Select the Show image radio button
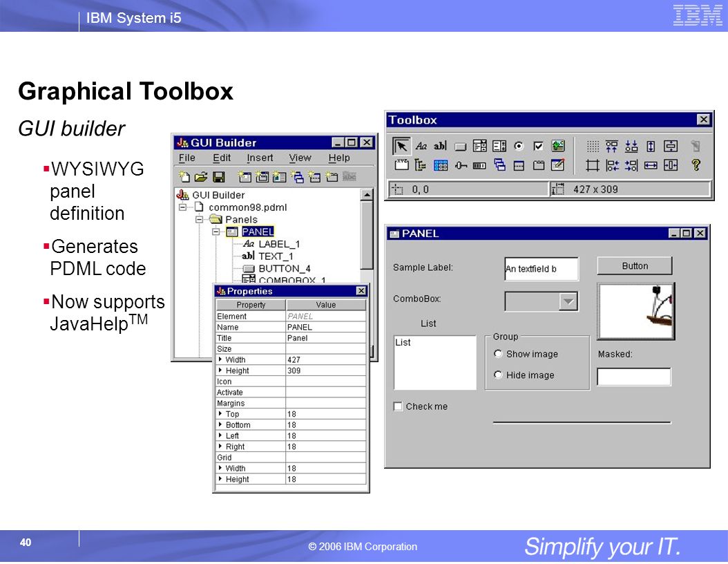 click(x=498, y=354)
